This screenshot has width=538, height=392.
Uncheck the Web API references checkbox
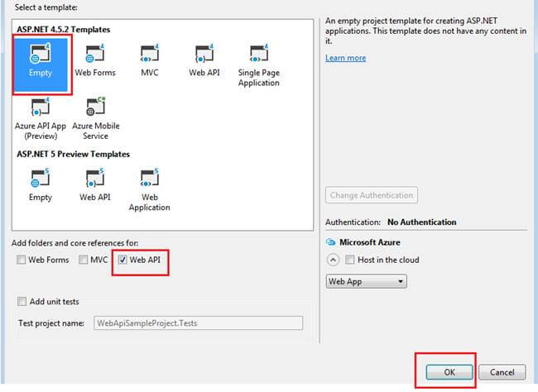coord(122,260)
